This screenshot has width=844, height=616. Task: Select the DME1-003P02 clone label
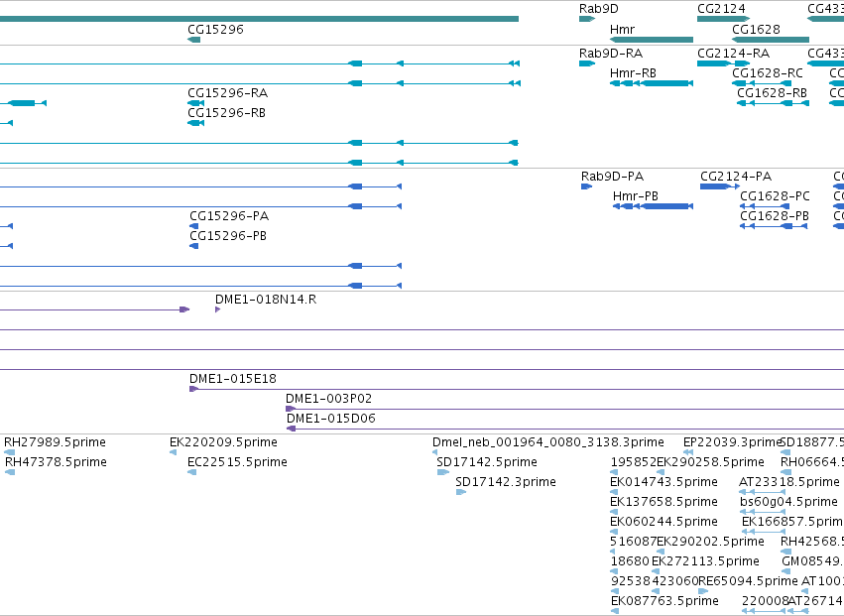[x=328, y=399]
